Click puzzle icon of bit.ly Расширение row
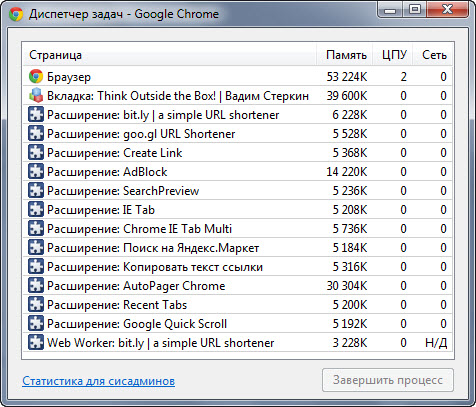This screenshot has height=407, width=476. pyautogui.click(x=36, y=115)
